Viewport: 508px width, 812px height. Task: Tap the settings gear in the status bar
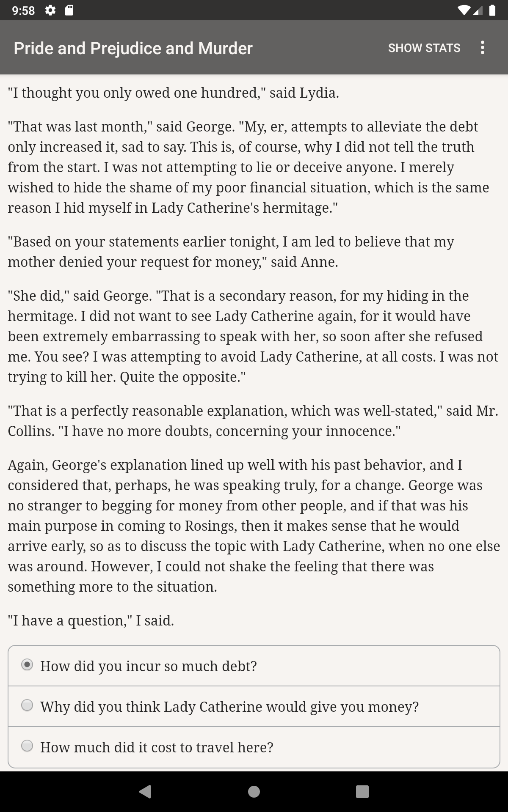pyautogui.click(x=50, y=10)
